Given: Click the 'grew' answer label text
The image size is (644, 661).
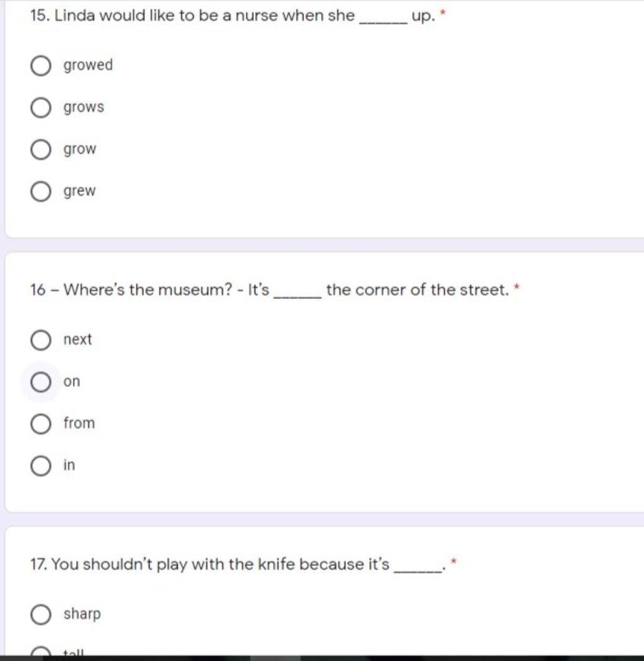Looking at the screenshot, I should 80,191.
